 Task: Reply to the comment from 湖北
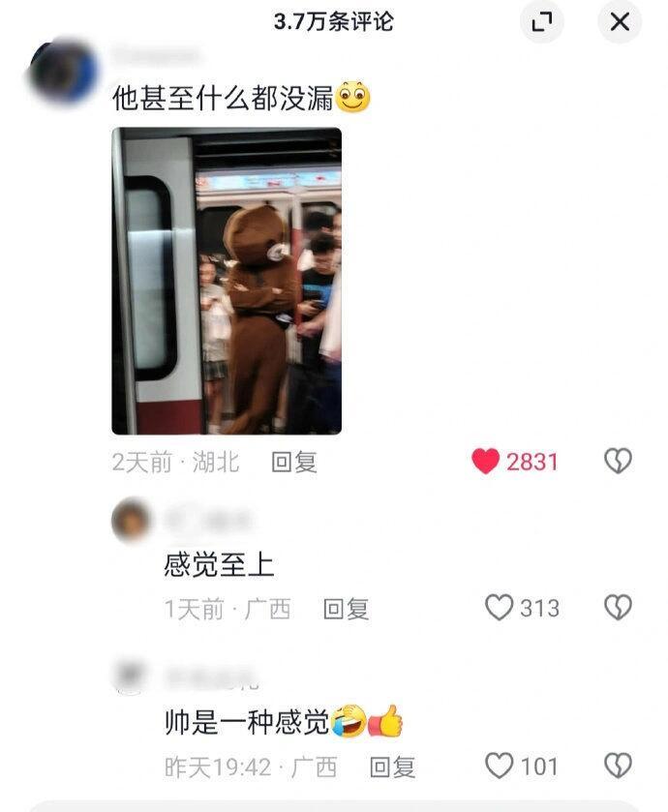click(x=294, y=462)
